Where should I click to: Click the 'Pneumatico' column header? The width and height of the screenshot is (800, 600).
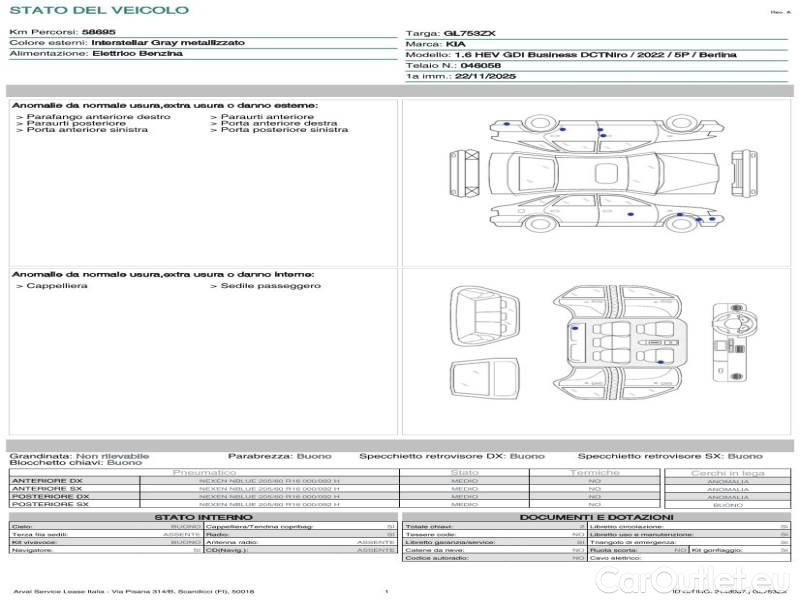pos(204,472)
